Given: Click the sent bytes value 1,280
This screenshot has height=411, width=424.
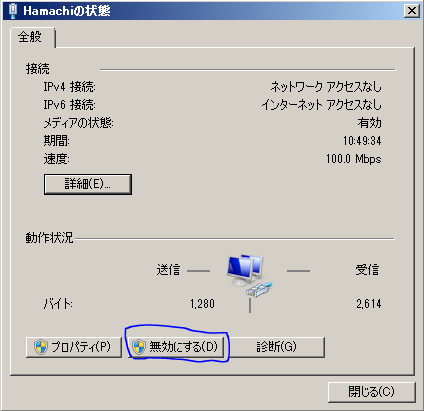Looking at the screenshot, I should point(202,304).
